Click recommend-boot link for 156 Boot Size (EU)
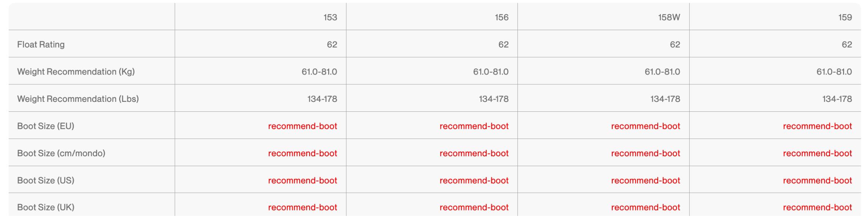 click(474, 126)
